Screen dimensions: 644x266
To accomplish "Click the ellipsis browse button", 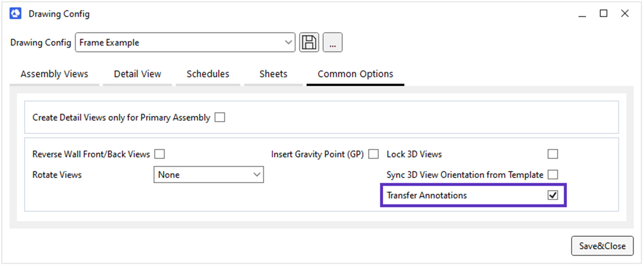I will pos(333,42).
